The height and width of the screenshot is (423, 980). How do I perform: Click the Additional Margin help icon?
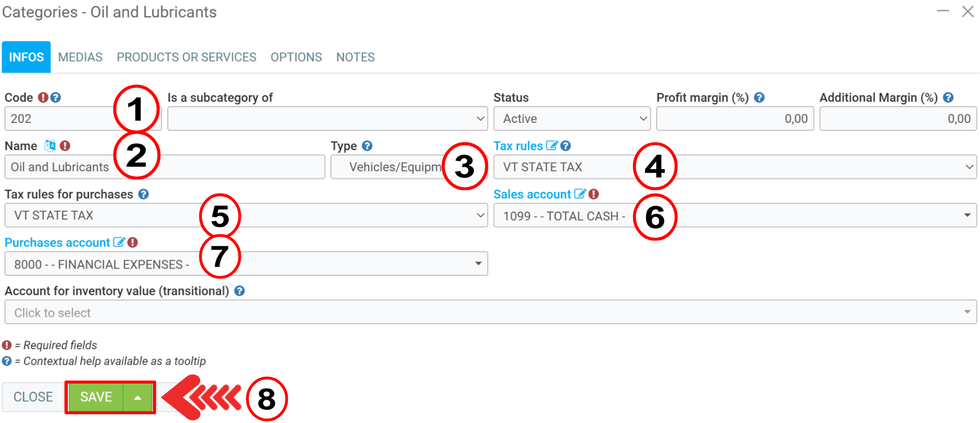948,98
